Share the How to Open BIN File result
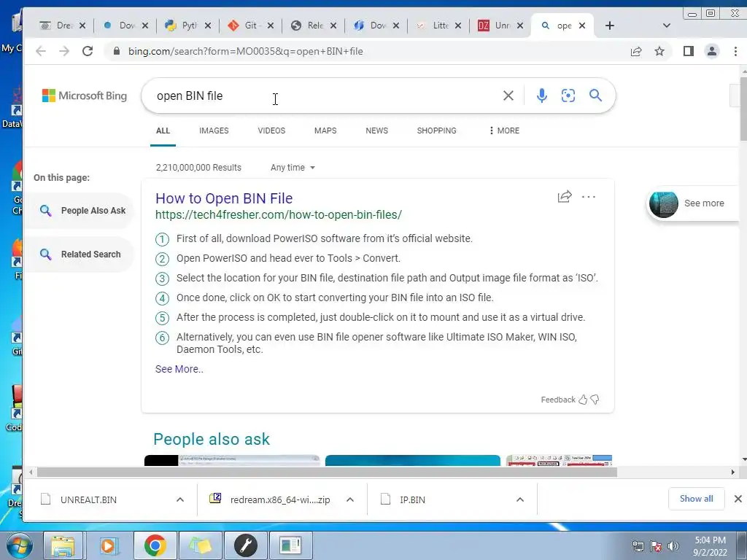Viewport: 747px width, 560px height. click(565, 197)
